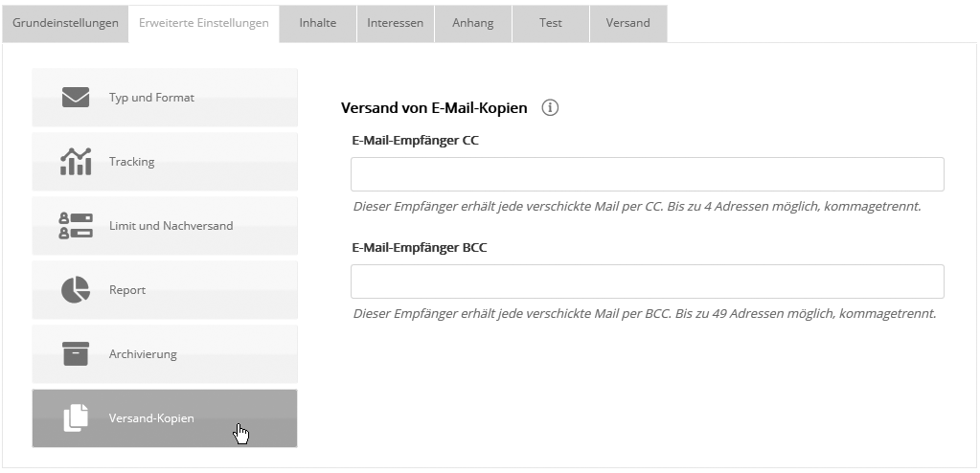
Task: Focus the E-Mail-Empfänger CC input field
Action: [647, 174]
